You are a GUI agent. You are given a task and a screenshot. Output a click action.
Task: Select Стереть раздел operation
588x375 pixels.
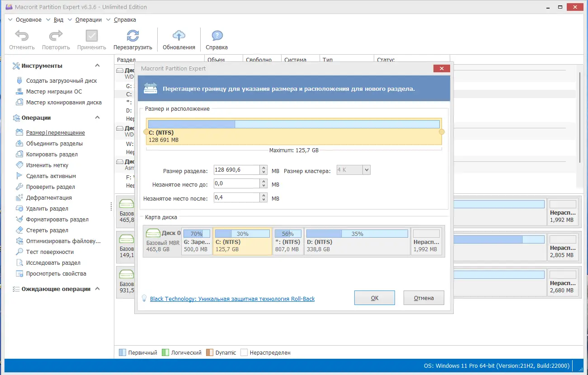coord(47,230)
